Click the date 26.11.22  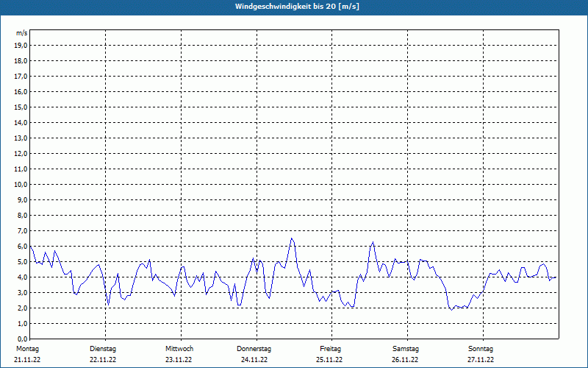[405, 360]
